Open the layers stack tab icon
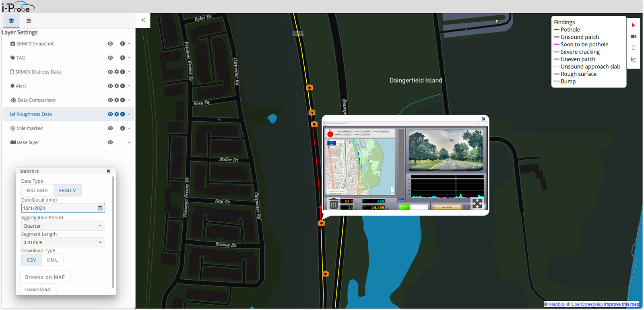644x310 pixels. [x=11, y=21]
